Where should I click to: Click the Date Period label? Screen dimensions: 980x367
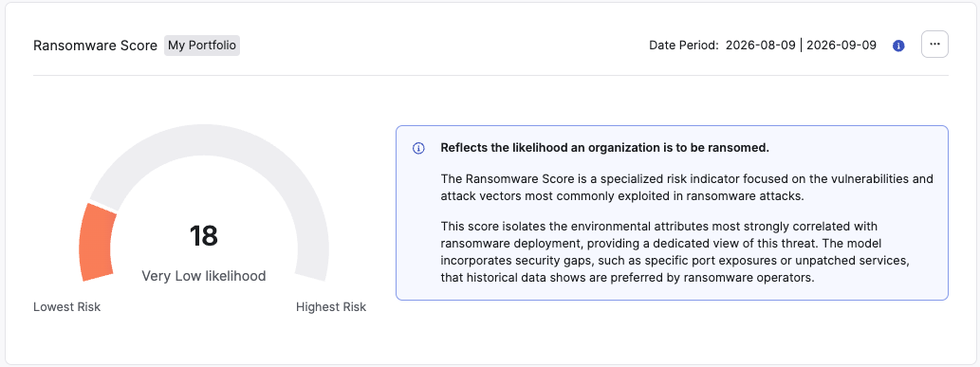coord(684,45)
